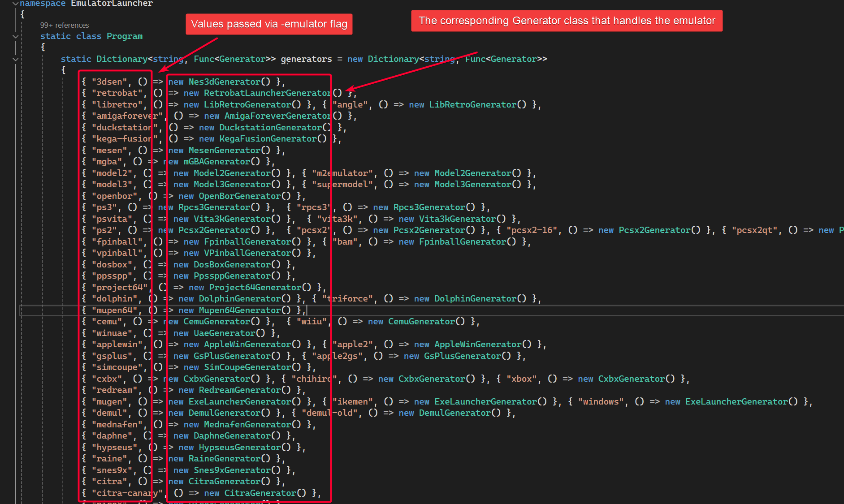Image resolution: width=844 pixels, height=504 pixels.
Task: Click the DaphneGenerator class name
Action: pyautogui.click(x=232, y=436)
